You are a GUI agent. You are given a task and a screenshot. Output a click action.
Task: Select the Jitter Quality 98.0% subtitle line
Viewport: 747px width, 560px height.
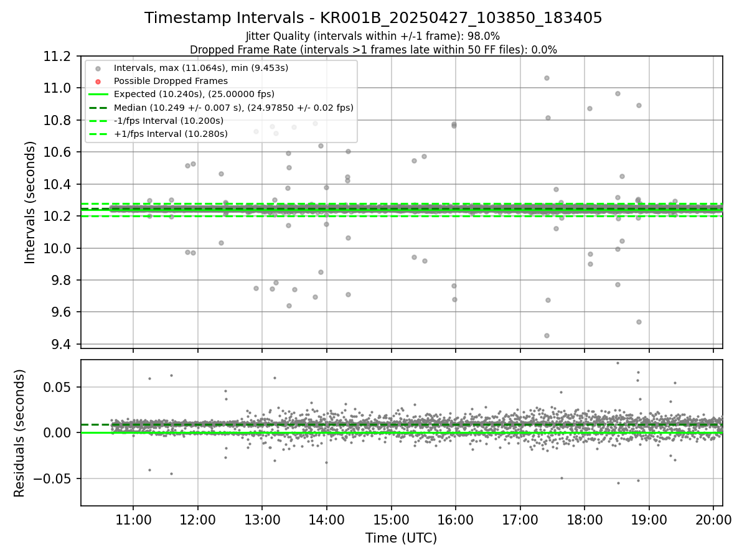click(x=373, y=36)
